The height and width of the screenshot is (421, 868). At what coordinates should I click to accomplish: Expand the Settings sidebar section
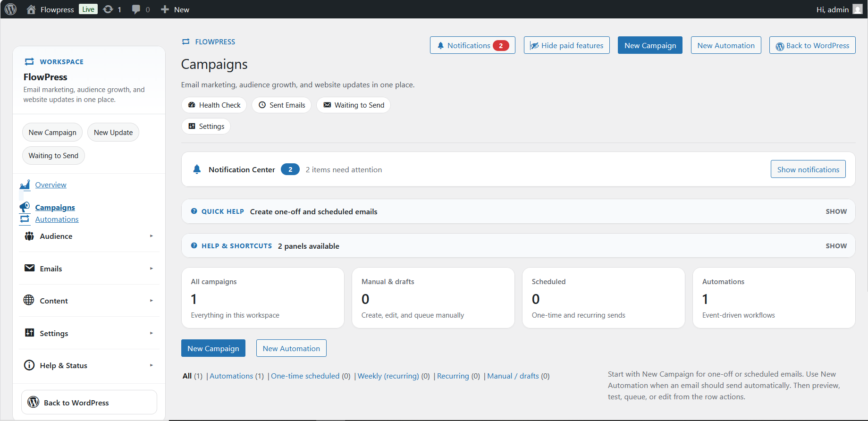pyautogui.click(x=89, y=333)
